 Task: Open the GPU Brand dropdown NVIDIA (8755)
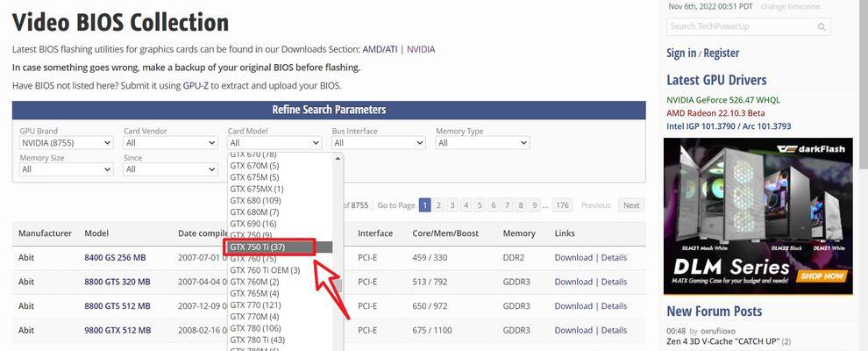point(66,143)
